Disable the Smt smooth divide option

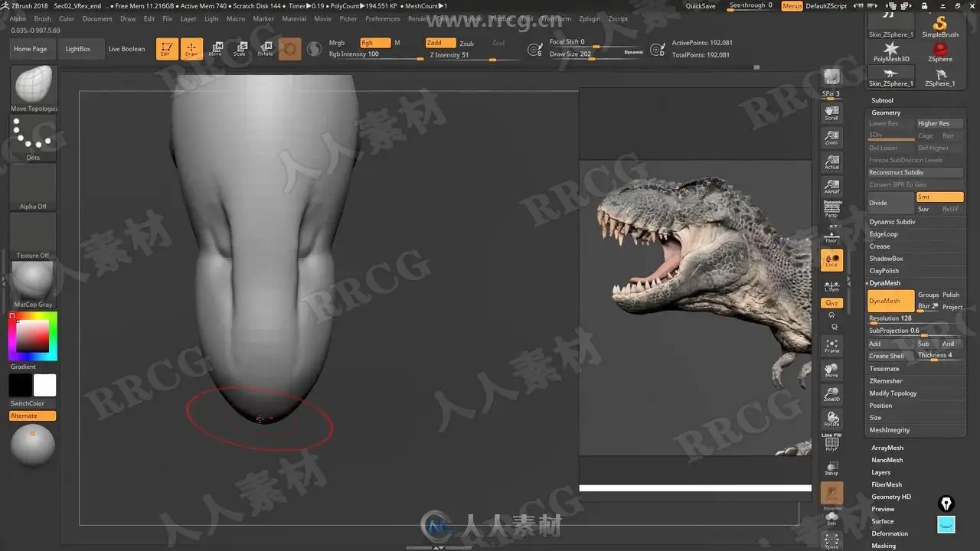(x=939, y=197)
